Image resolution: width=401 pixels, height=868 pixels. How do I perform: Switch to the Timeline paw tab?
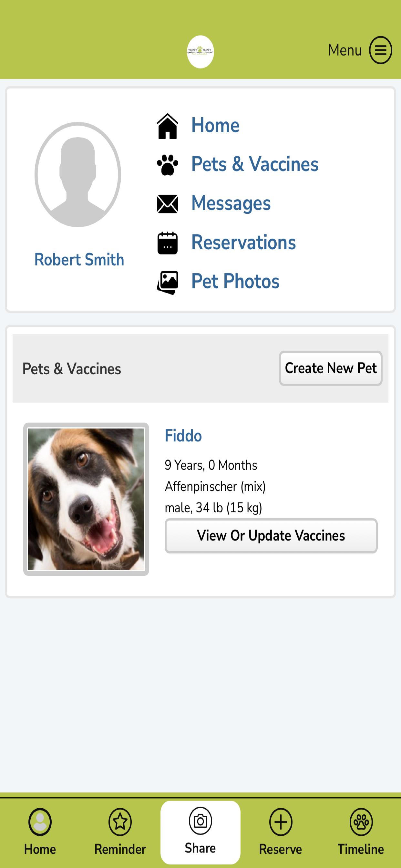coord(361,832)
